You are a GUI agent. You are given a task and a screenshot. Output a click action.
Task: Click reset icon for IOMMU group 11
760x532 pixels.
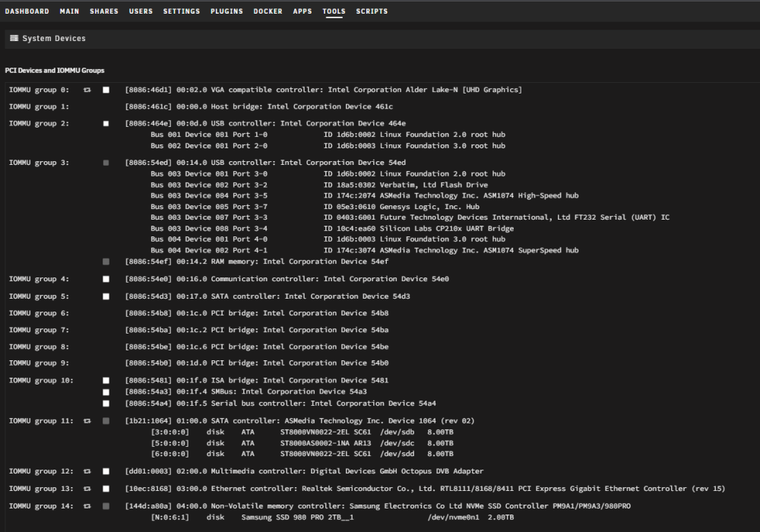pyautogui.click(x=87, y=421)
